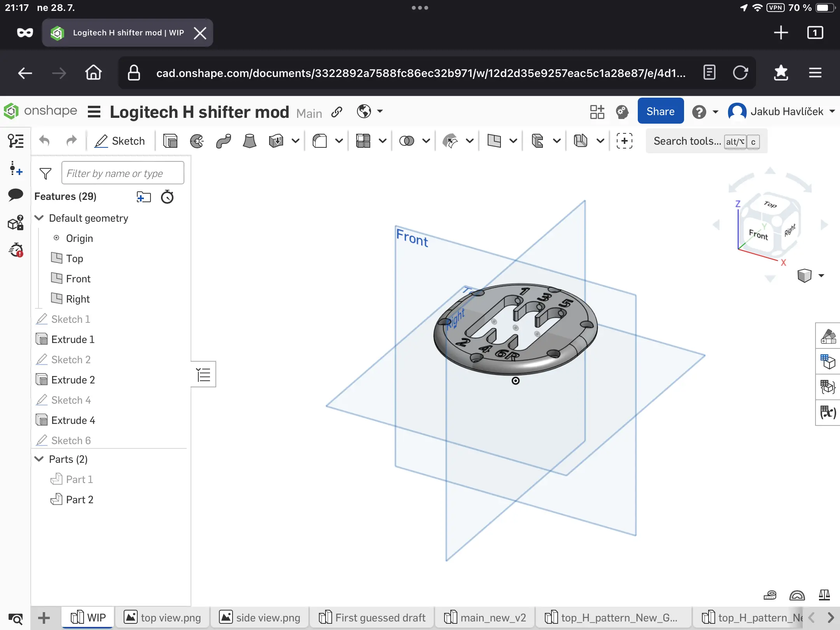Open the comments panel

pos(16,194)
